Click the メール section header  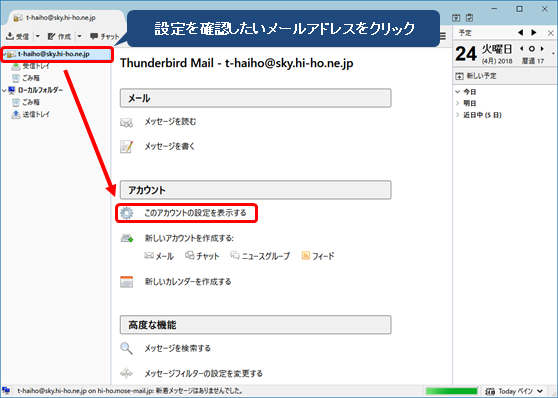[256, 98]
